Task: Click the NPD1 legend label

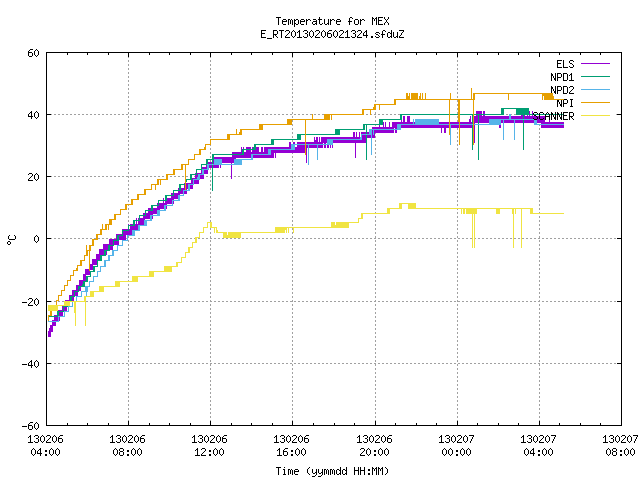Action: pos(562,77)
